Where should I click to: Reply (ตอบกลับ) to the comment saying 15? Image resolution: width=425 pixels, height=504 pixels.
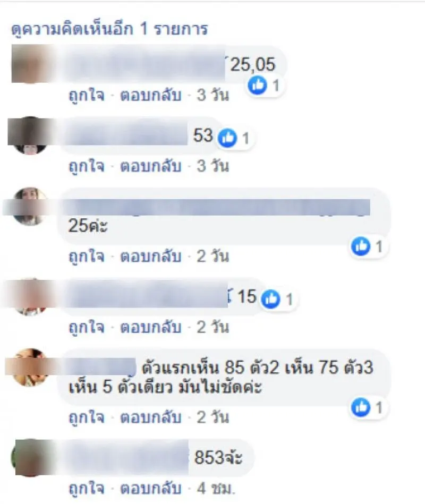(x=150, y=327)
